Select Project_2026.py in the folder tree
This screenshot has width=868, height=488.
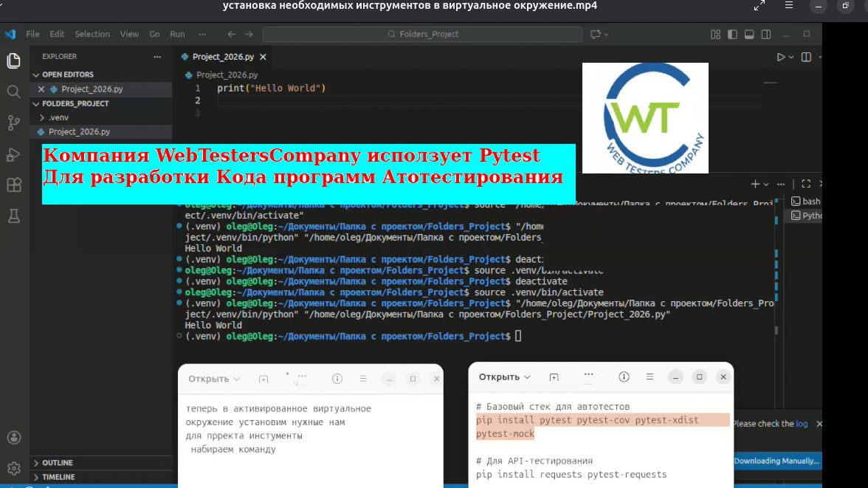coord(79,132)
